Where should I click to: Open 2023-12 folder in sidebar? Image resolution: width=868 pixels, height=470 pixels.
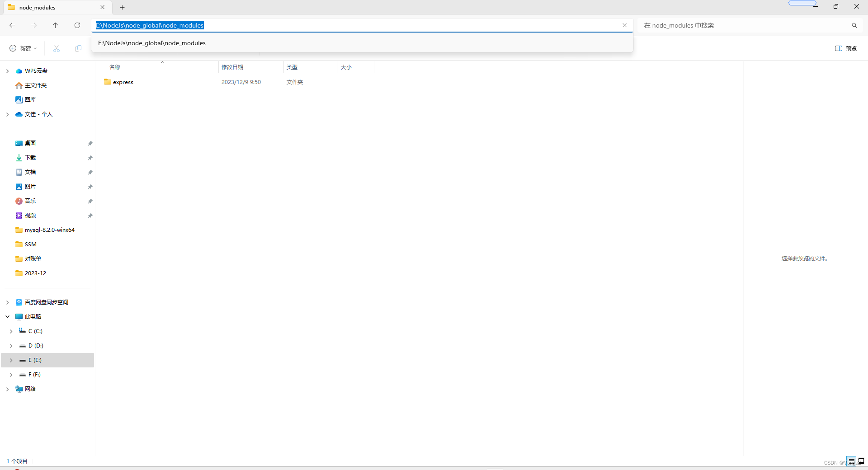coord(35,273)
